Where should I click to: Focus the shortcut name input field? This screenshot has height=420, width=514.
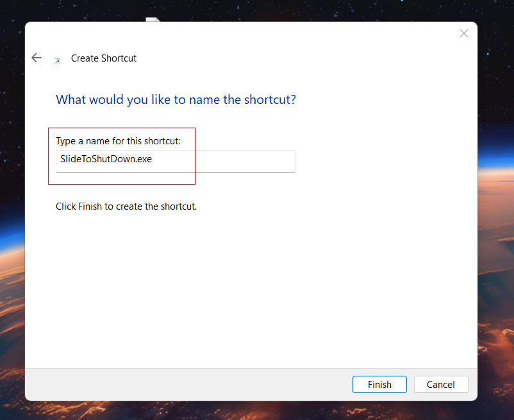pos(175,161)
